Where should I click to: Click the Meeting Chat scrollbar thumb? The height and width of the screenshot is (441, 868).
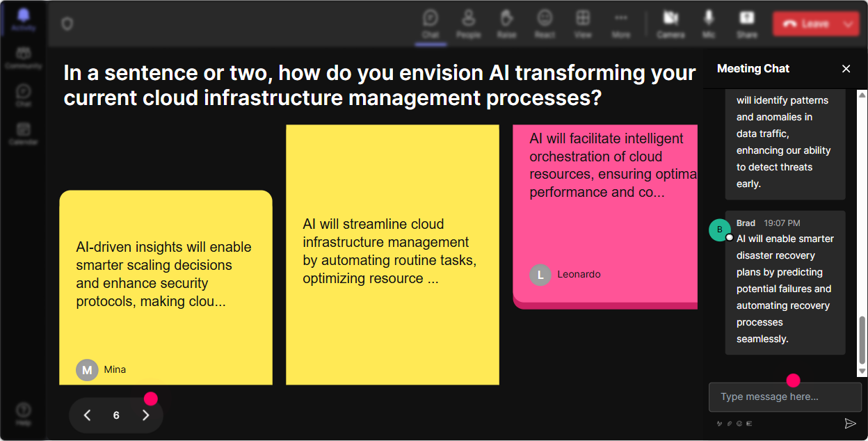coord(862,339)
